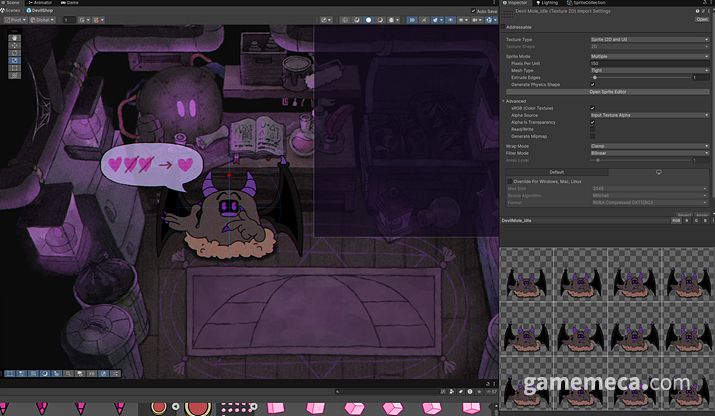Select the Move tool
This screenshot has height=416, width=715.
tap(15, 45)
